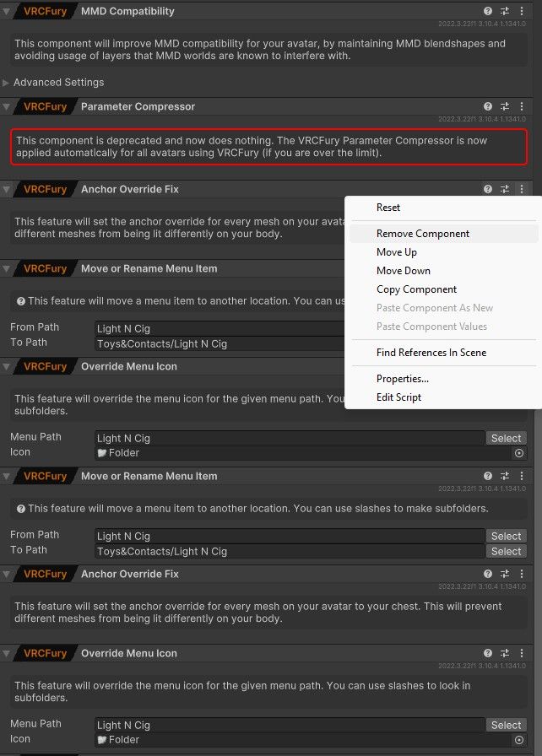
Task: Open help for the Parameter Compressor component
Action: coord(487,106)
